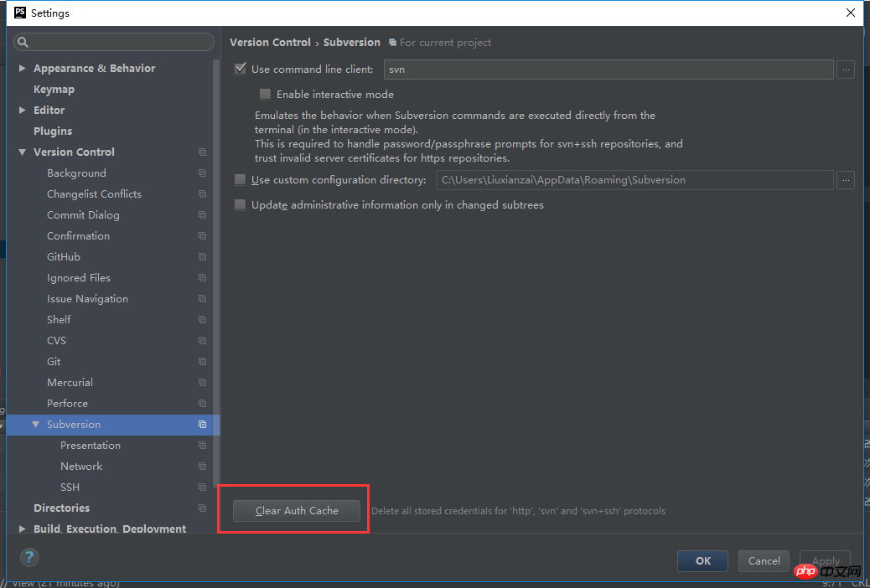The width and height of the screenshot is (870, 588).
Task: Collapse the Subversion subtree arrow
Action: pos(35,425)
